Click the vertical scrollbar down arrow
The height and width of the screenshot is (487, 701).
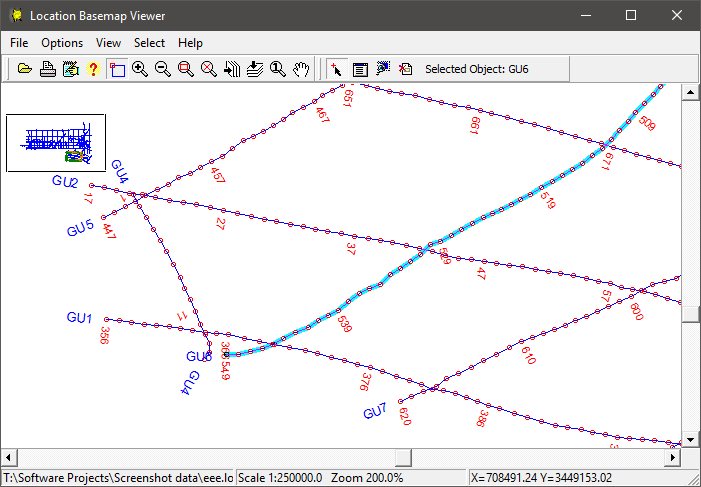click(x=689, y=439)
